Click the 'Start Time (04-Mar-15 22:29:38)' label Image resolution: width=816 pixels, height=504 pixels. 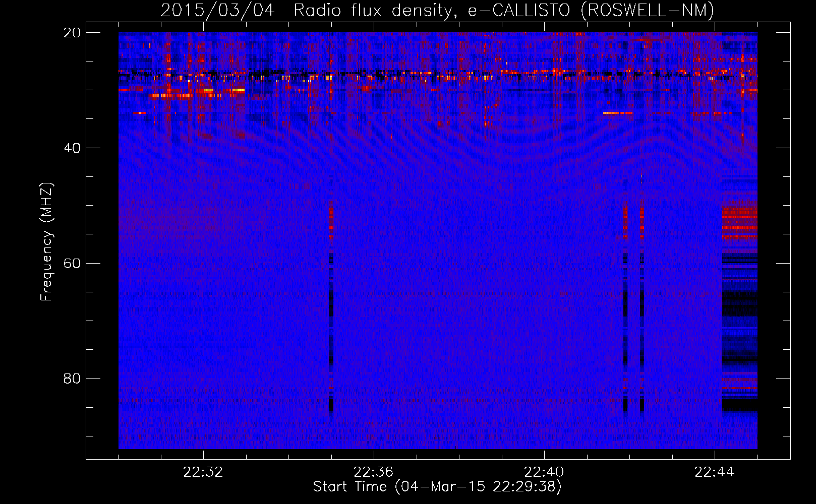coord(437,487)
